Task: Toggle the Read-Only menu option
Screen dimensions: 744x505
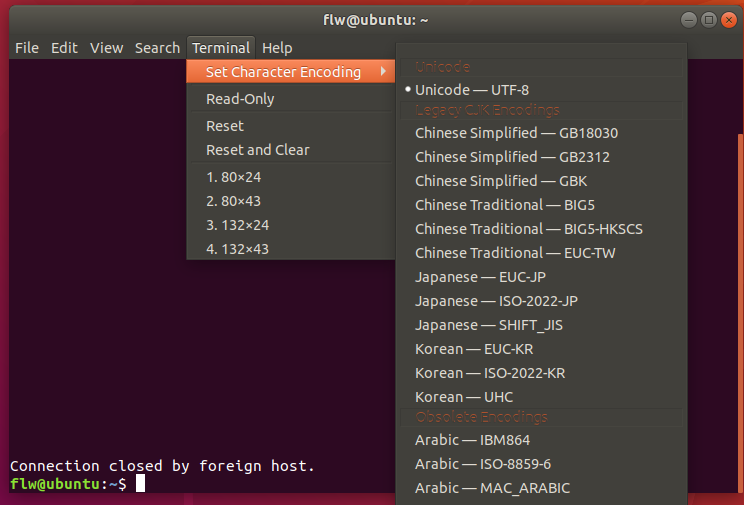Action: pos(240,99)
